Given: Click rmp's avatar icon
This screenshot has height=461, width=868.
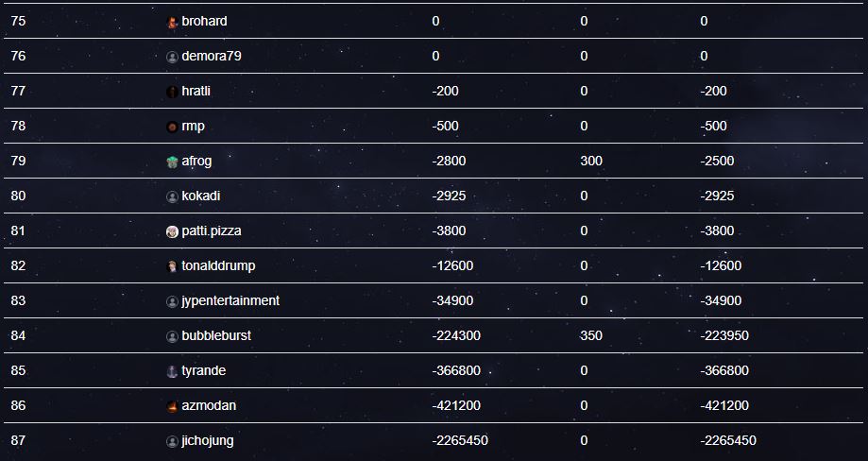Looking at the screenshot, I should (172, 127).
